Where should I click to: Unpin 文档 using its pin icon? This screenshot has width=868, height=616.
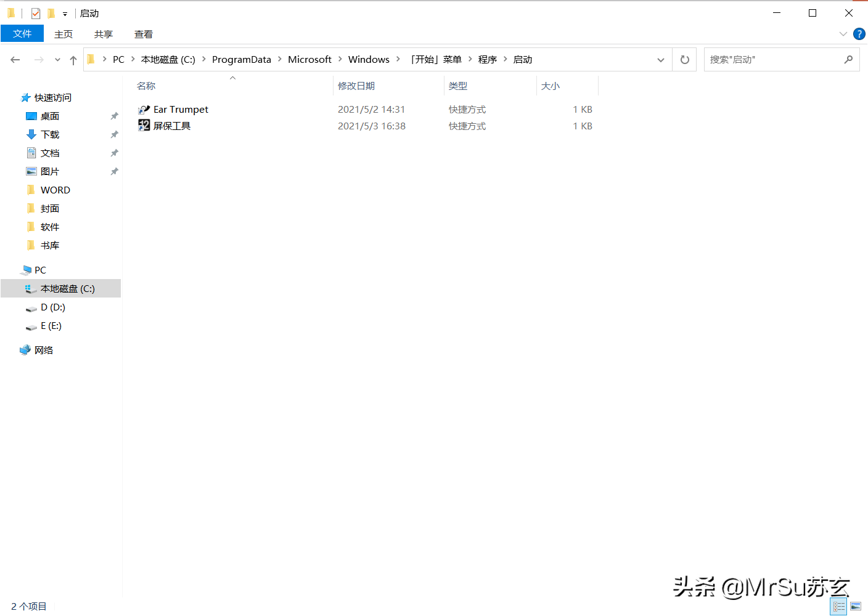pyautogui.click(x=114, y=153)
